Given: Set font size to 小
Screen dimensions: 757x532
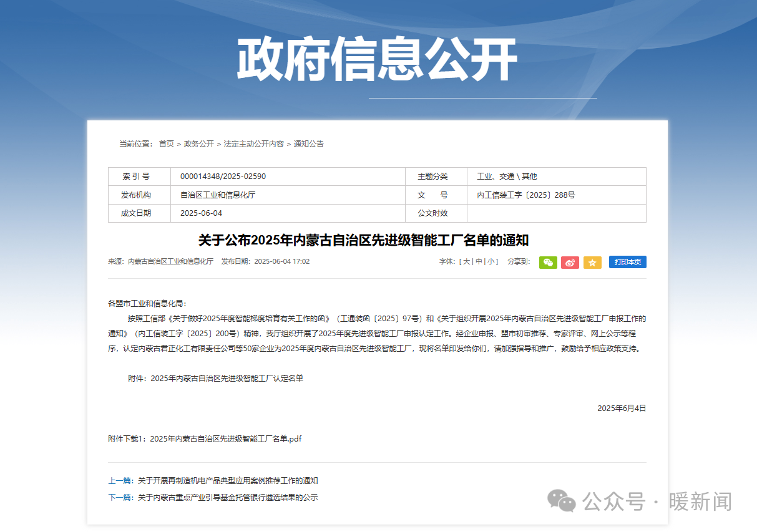Looking at the screenshot, I should (491, 262).
